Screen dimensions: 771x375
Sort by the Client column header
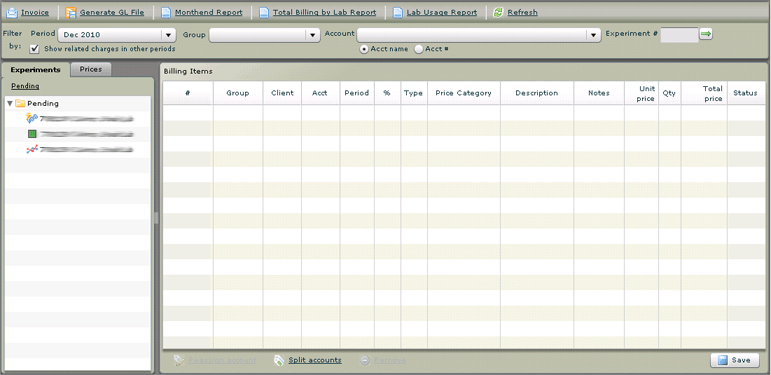282,93
